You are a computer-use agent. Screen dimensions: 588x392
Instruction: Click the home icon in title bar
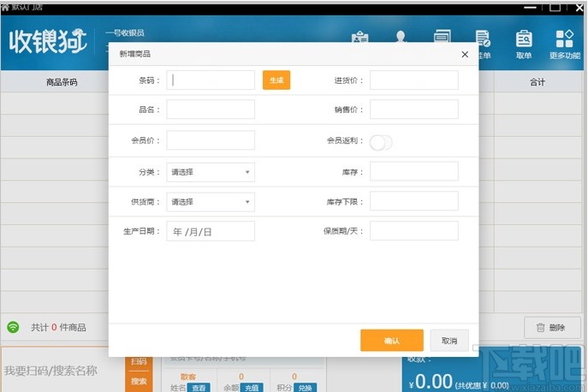5,7
